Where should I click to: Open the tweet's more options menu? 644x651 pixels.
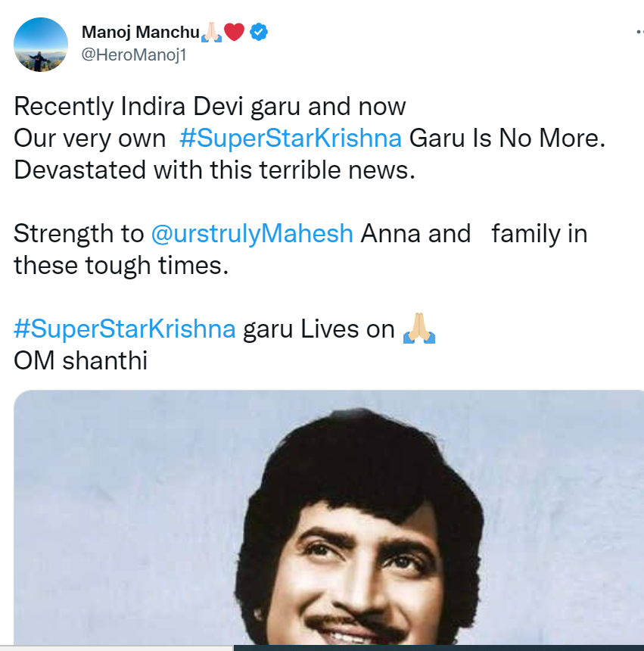[639, 33]
